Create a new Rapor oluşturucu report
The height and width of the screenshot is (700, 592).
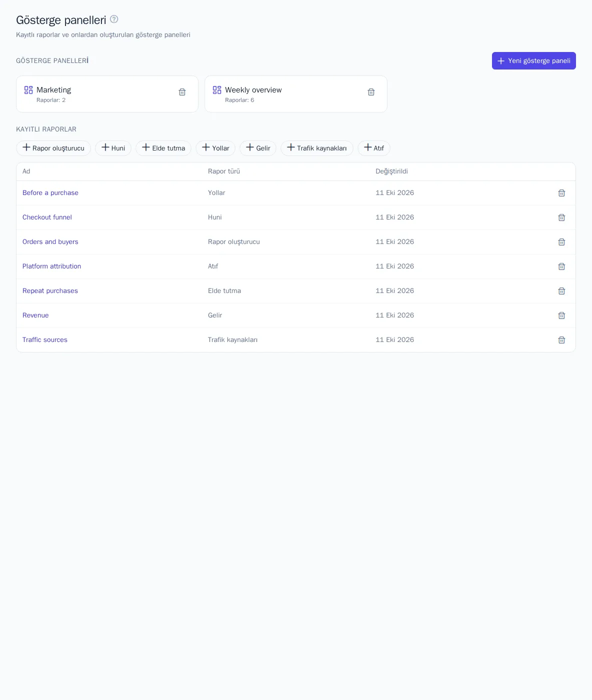tap(53, 148)
